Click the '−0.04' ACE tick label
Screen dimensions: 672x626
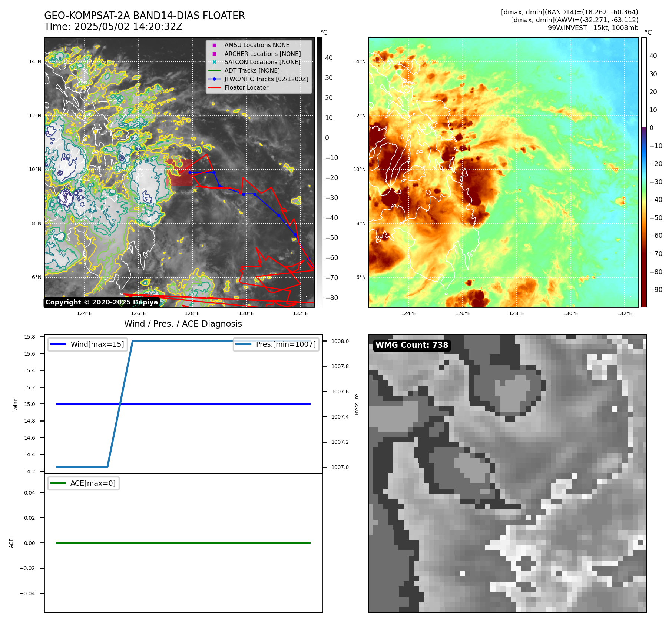27,593
